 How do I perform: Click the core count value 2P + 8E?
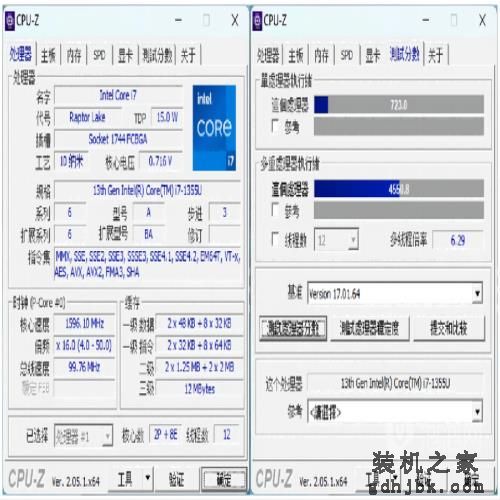[x=165, y=435]
